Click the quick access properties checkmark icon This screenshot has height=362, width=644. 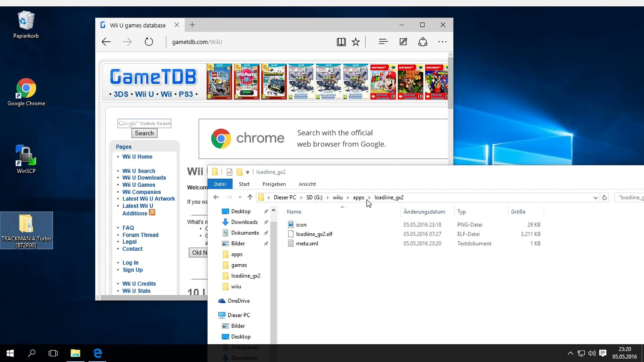[x=229, y=172]
